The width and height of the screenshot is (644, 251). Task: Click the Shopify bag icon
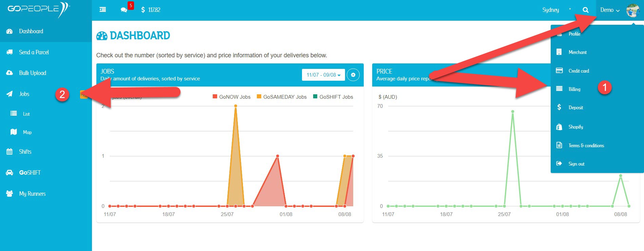[559, 127]
